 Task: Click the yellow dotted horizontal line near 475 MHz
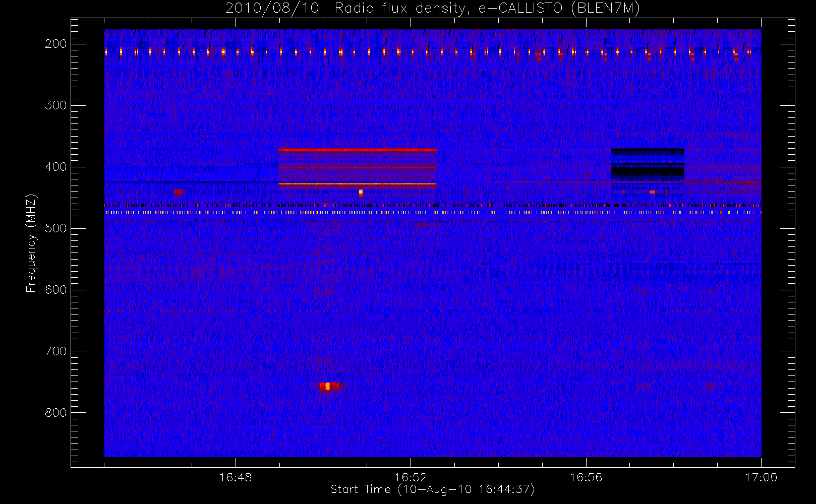click(x=433, y=213)
